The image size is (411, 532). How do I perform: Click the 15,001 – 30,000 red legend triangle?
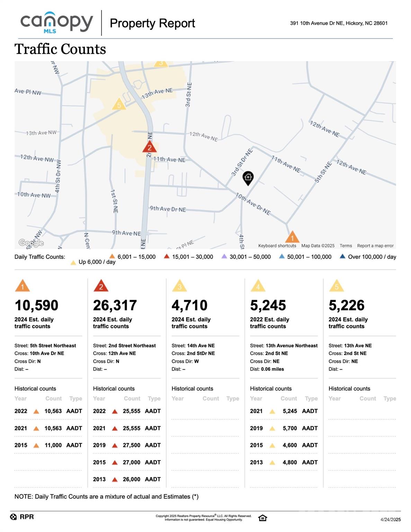pos(167,257)
